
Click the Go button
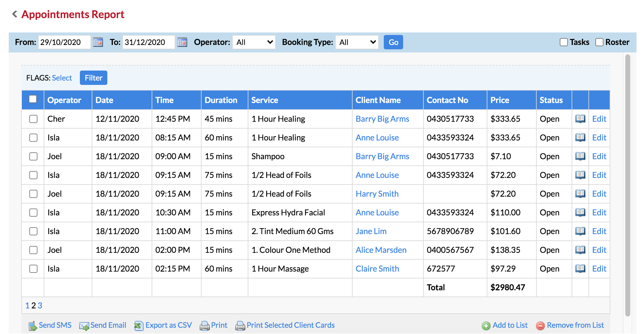click(x=393, y=42)
